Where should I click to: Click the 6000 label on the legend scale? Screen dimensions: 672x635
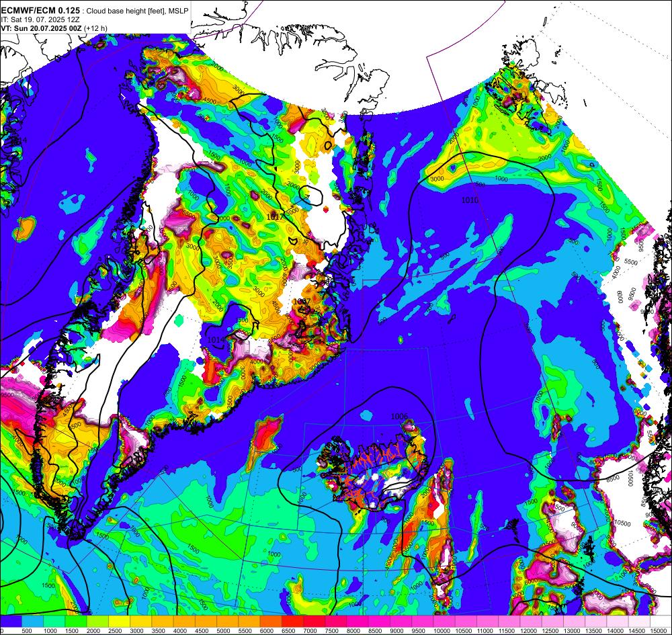[267, 631]
